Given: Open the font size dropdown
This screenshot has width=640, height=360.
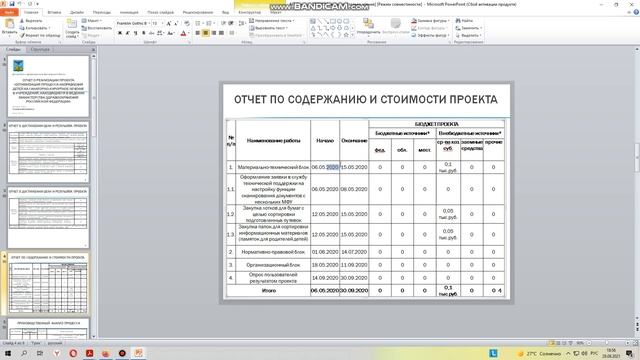Looking at the screenshot, I should point(162,23).
